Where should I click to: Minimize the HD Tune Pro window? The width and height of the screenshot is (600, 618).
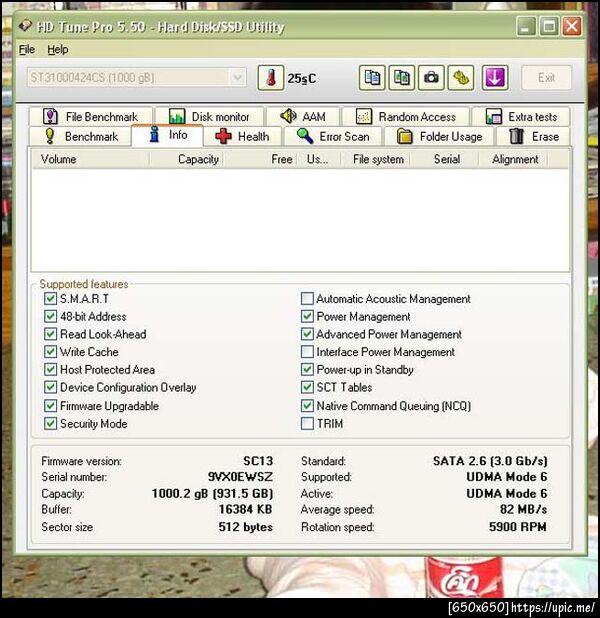pyautogui.click(x=526, y=26)
